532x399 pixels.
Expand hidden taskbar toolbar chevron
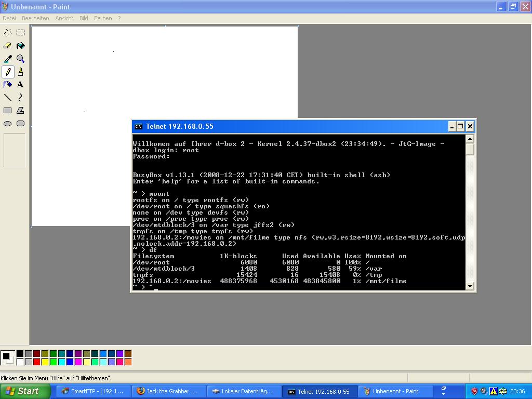coord(443,391)
